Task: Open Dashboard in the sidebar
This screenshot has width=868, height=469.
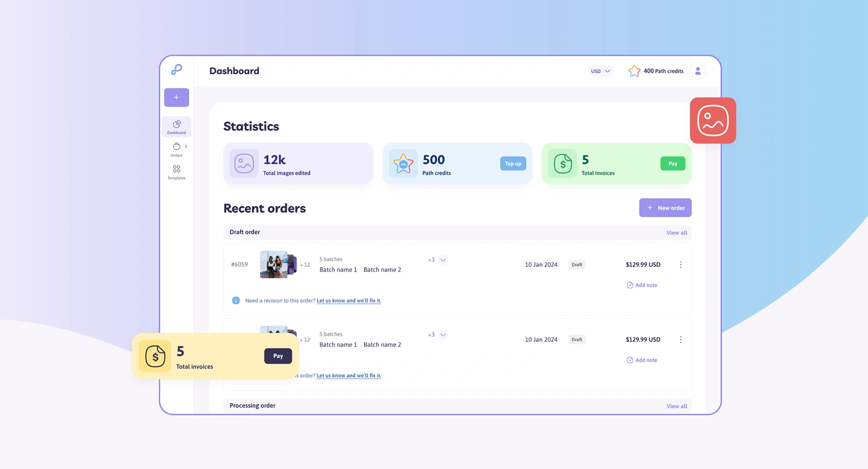Action: coord(177,127)
